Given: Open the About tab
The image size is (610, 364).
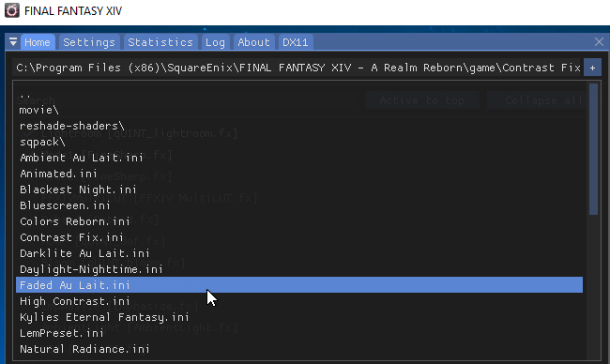Looking at the screenshot, I should (253, 42).
